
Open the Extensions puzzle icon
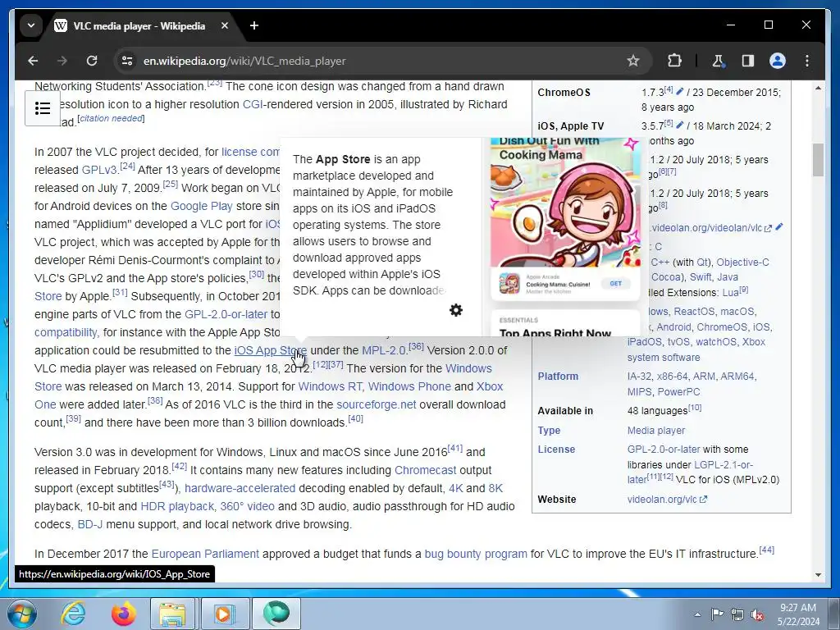(674, 61)
